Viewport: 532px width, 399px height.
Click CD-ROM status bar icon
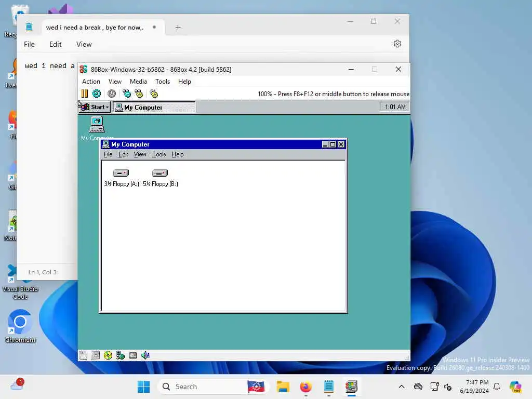(108, 355)
